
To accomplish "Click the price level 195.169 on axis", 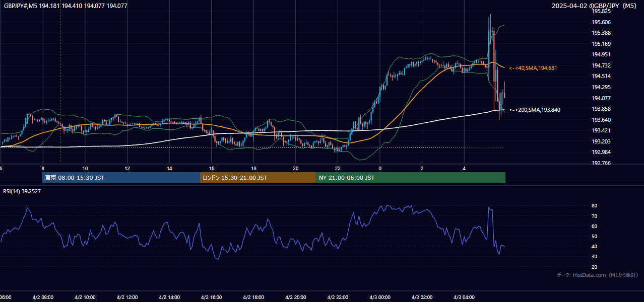I will [601, 44].
